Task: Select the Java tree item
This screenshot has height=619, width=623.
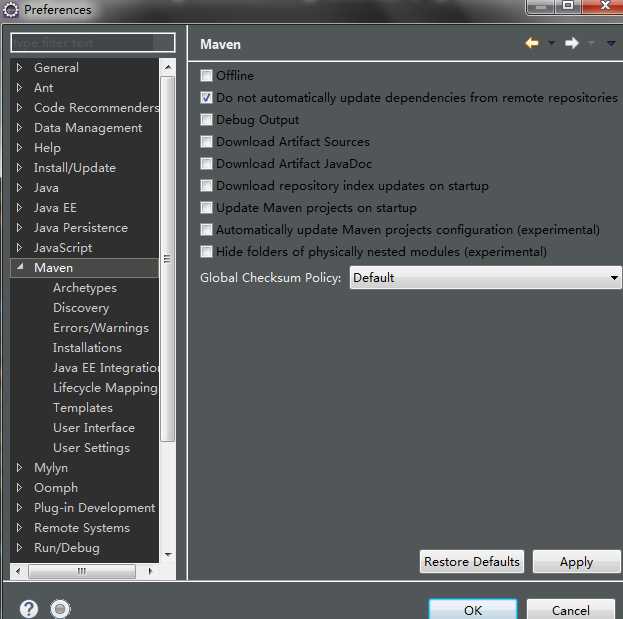Action: [46, 188]
